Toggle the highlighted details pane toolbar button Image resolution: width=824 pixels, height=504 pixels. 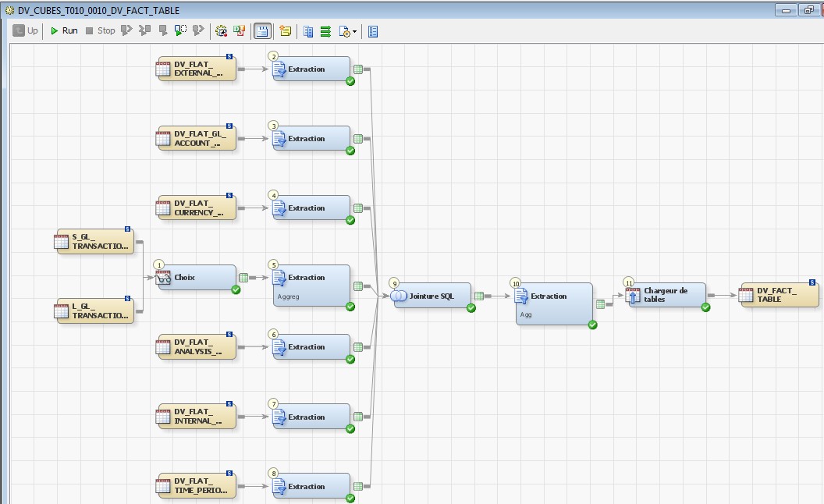(x=262, y=31)
